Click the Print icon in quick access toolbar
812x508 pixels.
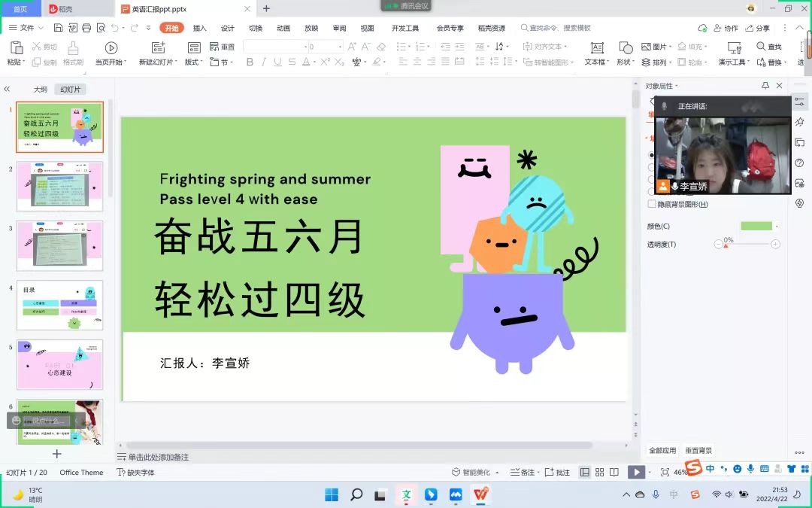pos(86,28)
